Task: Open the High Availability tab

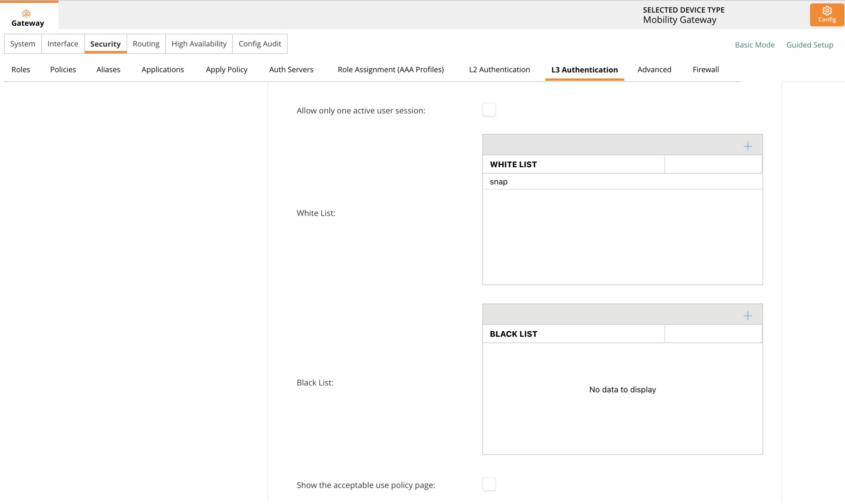Action: pos(199,44)
